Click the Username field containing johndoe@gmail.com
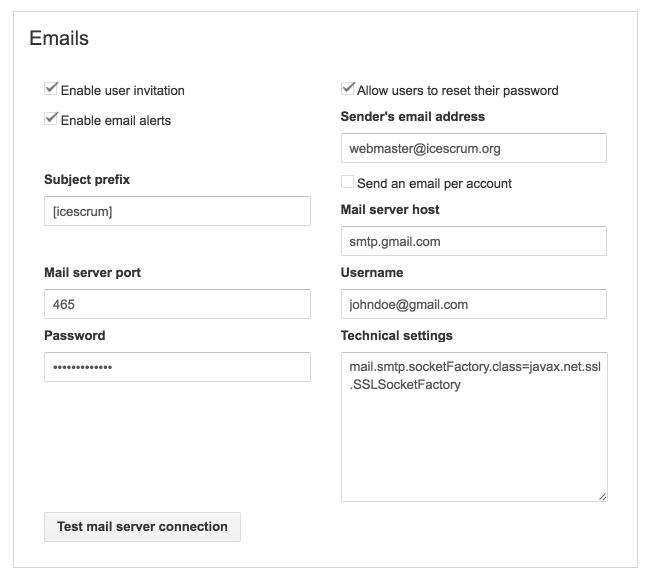Image resolution: width=650 pixels, height=577 pixels. pyautogui.click(x=473, y=304)
